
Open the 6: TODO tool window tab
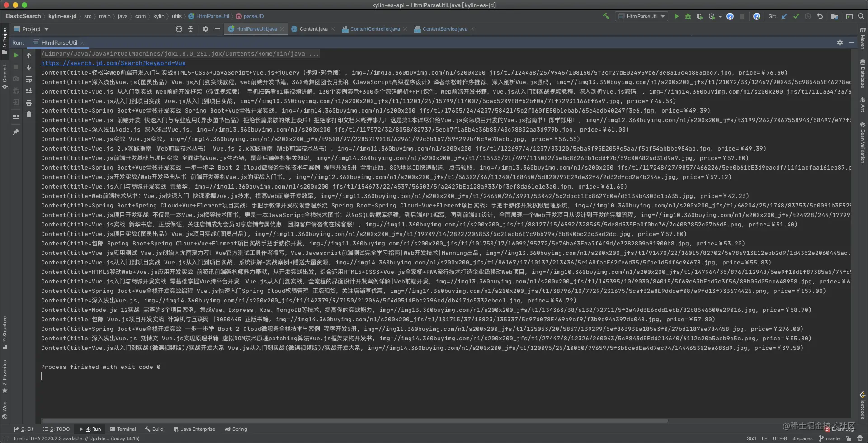(57, 429)
